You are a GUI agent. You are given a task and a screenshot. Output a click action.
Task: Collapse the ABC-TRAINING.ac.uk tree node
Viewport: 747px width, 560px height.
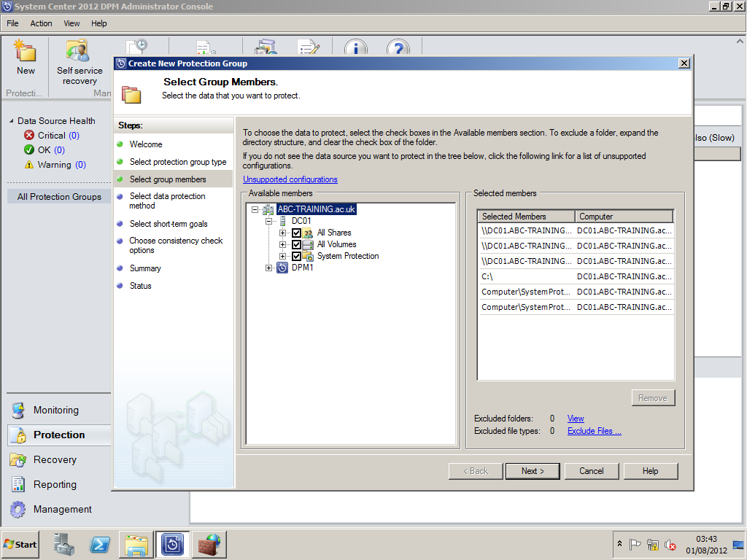[x=255, y=209]
